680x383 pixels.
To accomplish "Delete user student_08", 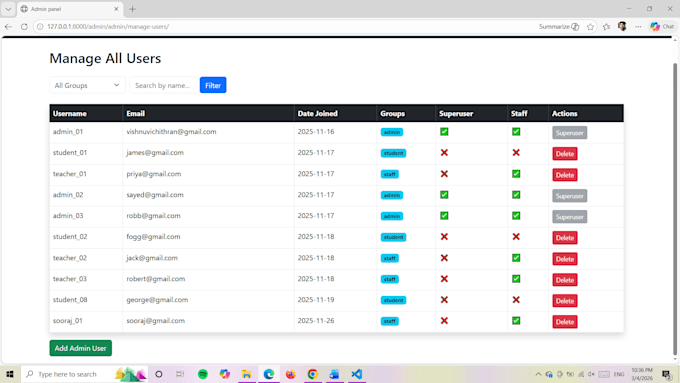I will tap(565, 301).
